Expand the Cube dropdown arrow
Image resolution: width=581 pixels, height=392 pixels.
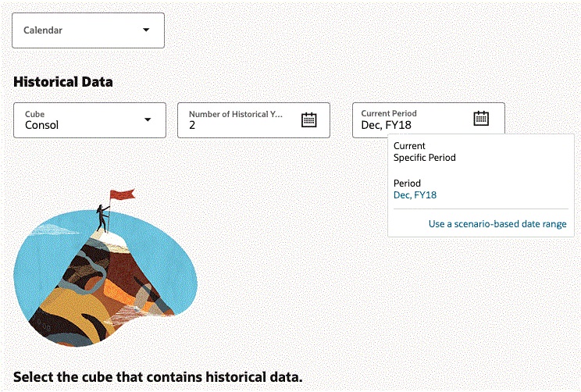pyautogui.click(x=148, y=119)
